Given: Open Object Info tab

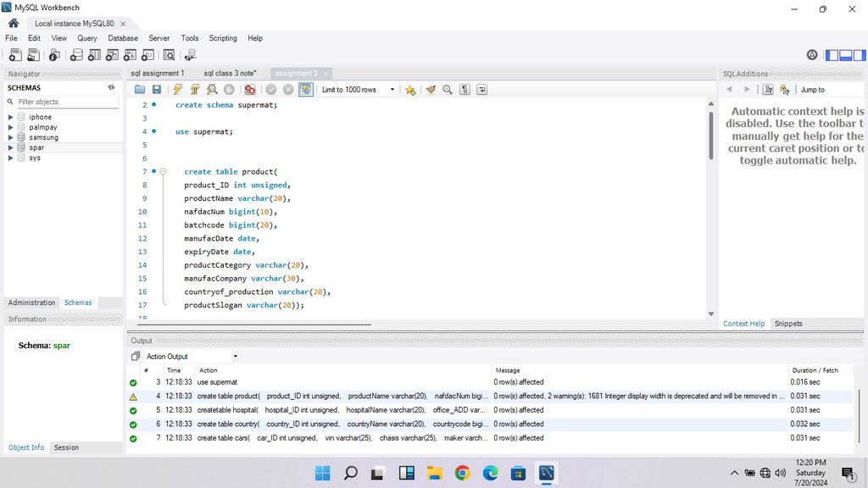Looking at the screenshot, I should [26, 447].
